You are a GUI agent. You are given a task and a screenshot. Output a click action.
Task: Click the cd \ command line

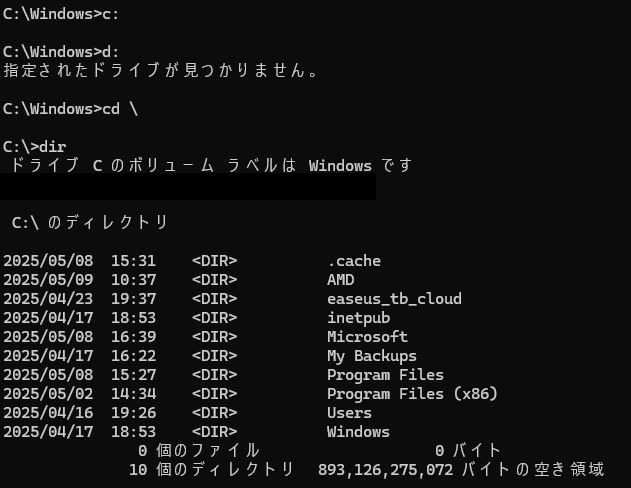(x=70, y=109)
